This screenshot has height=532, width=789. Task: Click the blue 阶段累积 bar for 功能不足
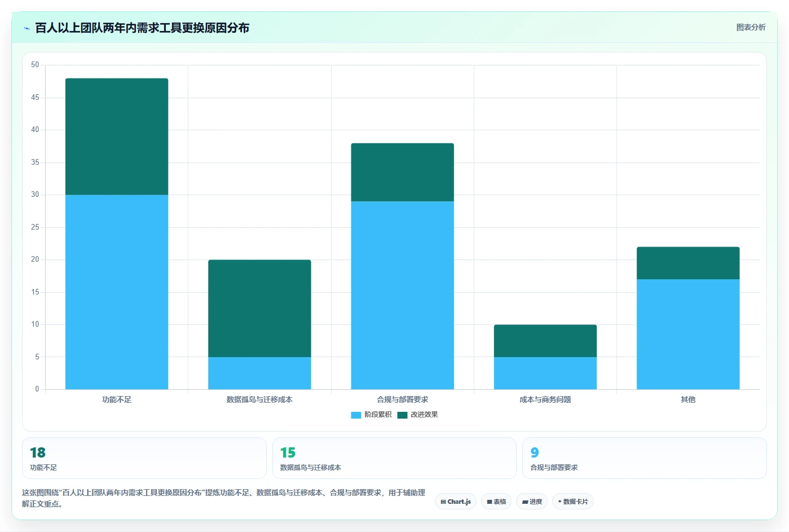coord(117,292)
